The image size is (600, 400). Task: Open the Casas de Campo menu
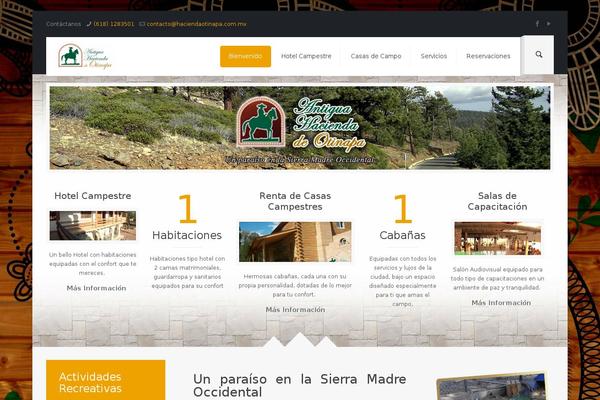click(376, 56)
